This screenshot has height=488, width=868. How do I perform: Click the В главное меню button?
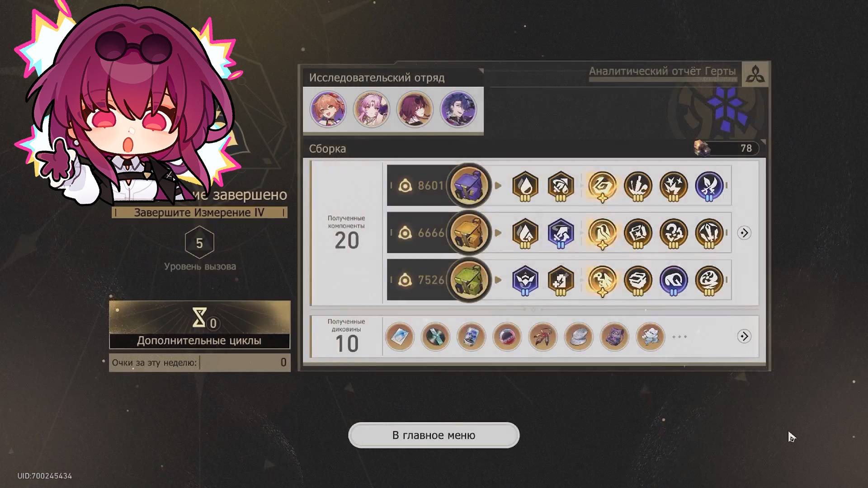click(x=434, y=435)
